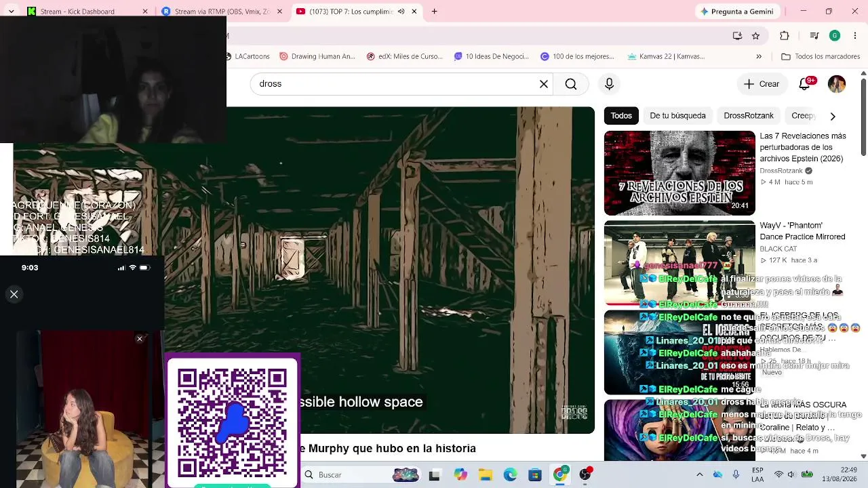Open Microsoft Edge from the taskbar

click(510, 475)
